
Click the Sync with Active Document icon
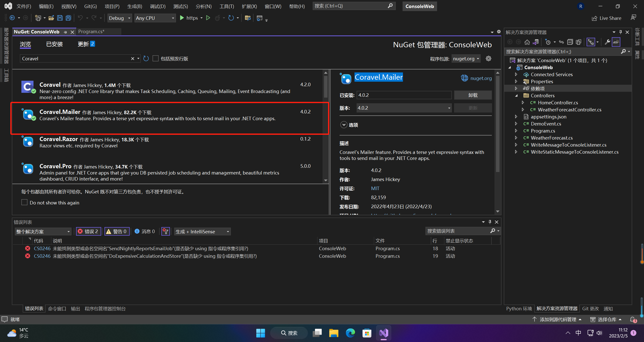[536, 42]
